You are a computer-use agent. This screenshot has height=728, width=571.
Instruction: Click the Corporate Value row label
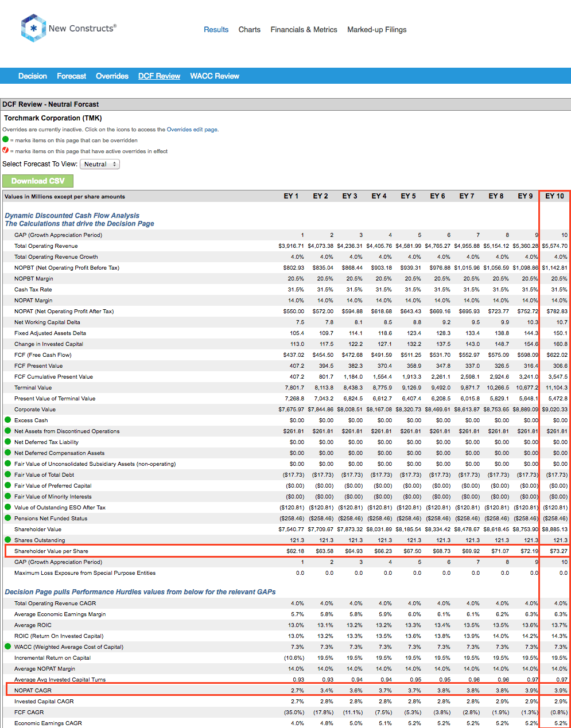coord(35,409)
